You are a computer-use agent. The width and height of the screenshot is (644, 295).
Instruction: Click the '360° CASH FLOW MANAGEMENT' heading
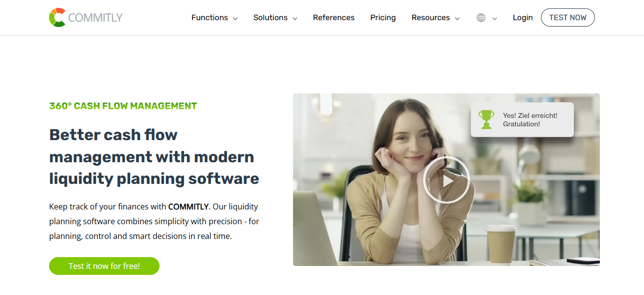[x=123, y=106]
